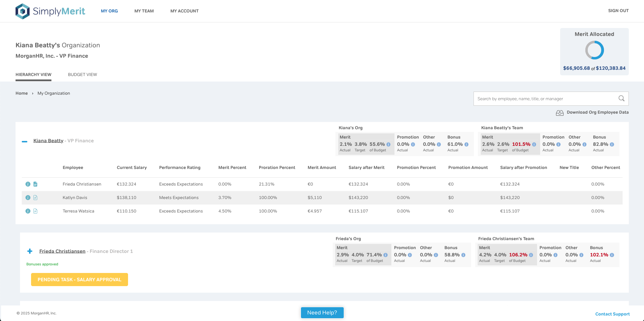The width and height of the screenshot is (644, 321).
Task: Switch to the Budget View tab
Action: [x=82, y=74]
